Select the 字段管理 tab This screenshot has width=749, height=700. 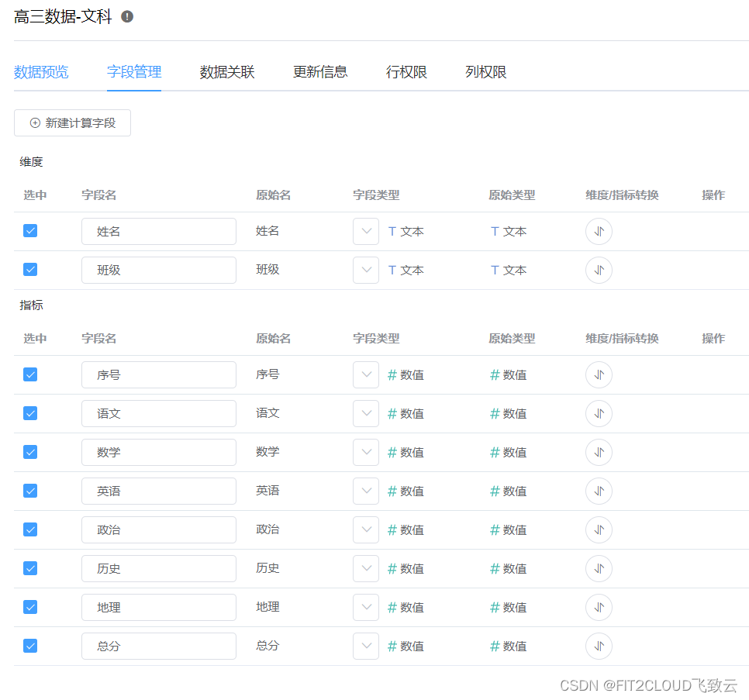(x=134, y=72)
